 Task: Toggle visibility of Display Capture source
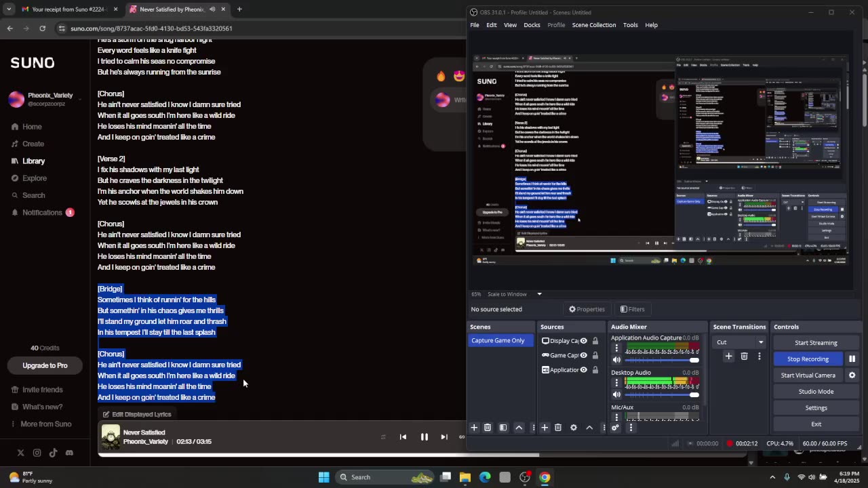(583, 341)
